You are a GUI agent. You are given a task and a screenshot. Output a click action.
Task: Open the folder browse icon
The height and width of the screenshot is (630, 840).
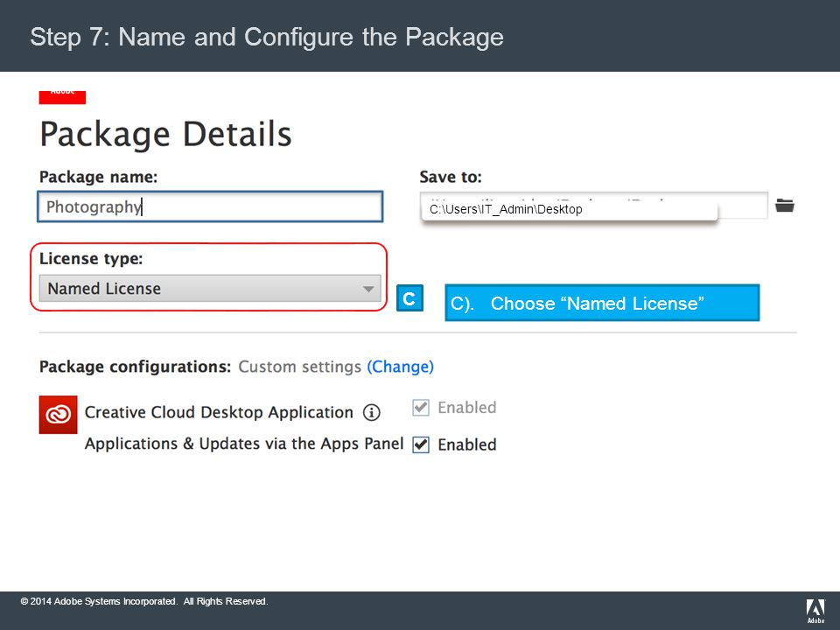784,205
